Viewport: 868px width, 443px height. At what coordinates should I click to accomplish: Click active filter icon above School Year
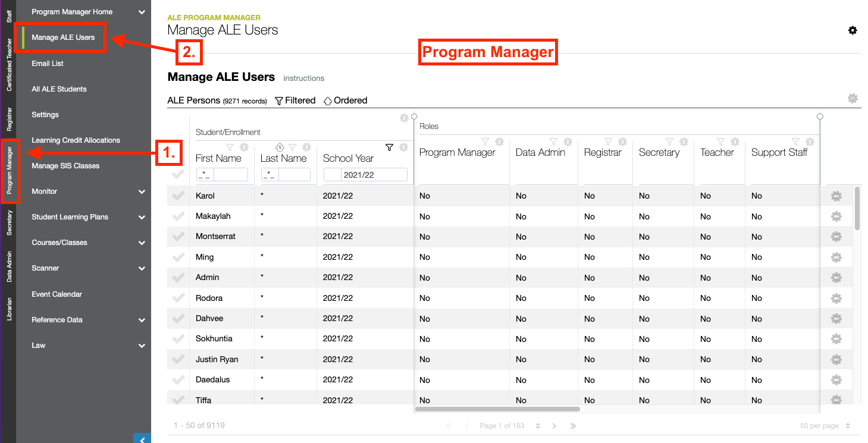coord(390,147)
